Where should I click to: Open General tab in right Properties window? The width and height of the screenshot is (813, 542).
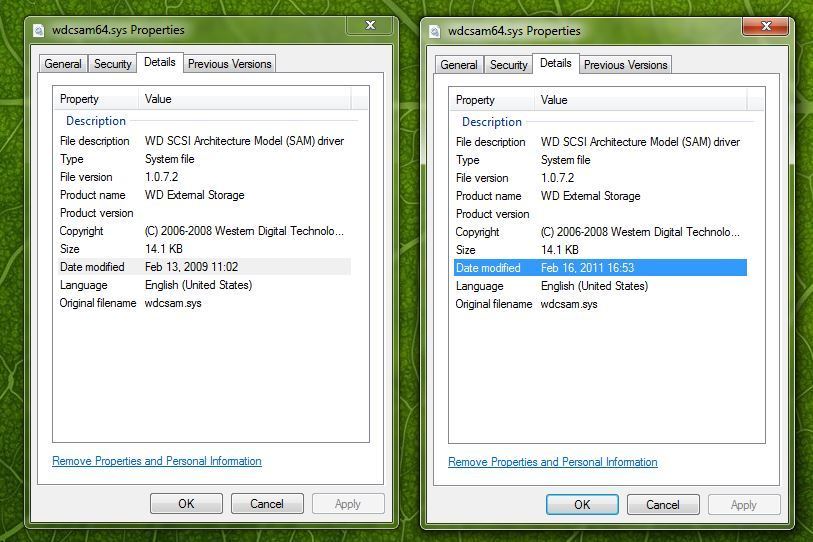tap(459, 65)
